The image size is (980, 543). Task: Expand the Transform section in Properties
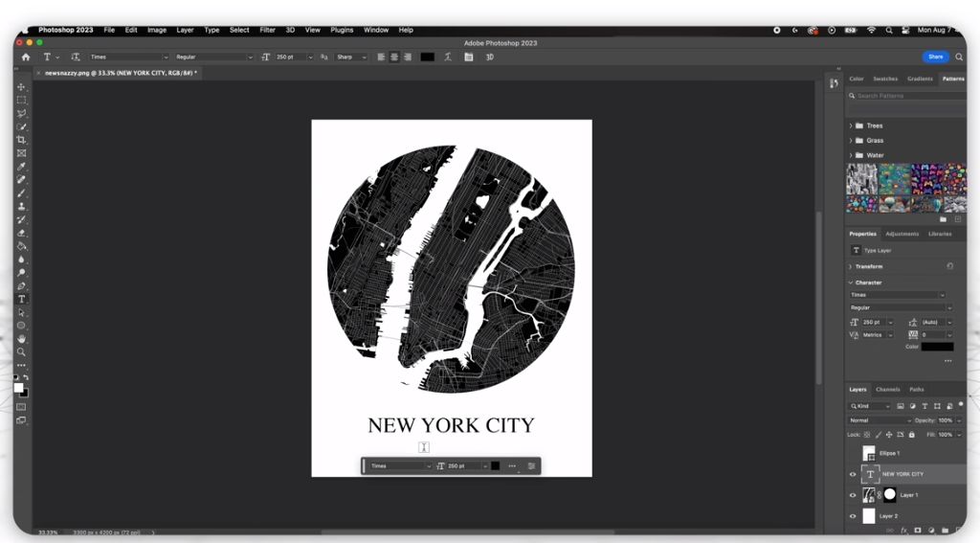point(851,266)
